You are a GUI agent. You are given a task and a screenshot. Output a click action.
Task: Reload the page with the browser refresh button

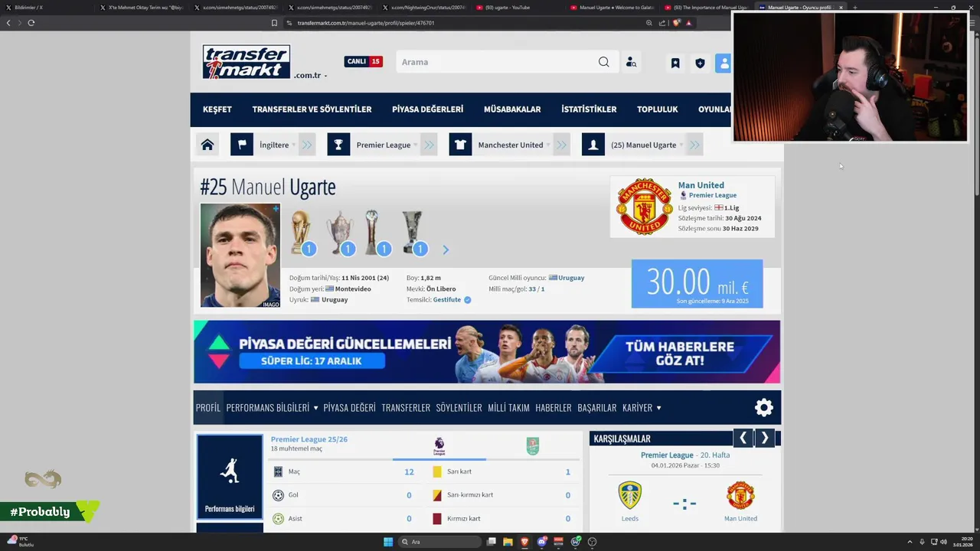(31, 23)
